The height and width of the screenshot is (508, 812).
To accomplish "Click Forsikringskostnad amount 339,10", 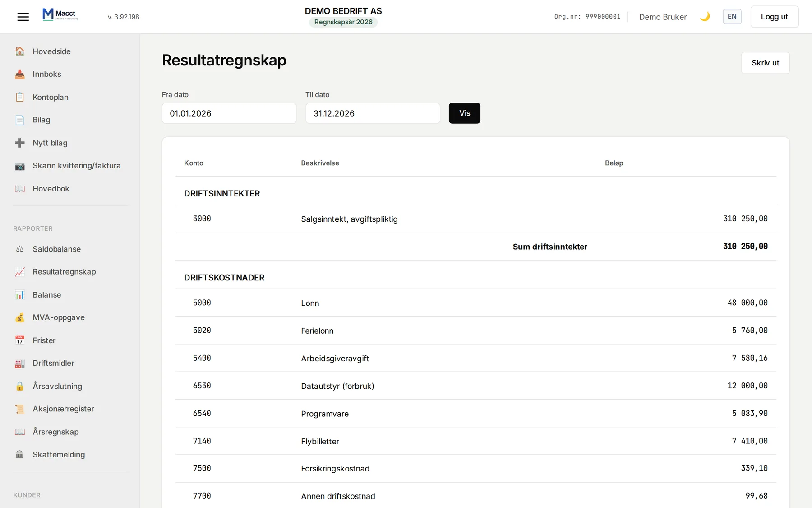I will pyautogui.click(x=754, y=468).
